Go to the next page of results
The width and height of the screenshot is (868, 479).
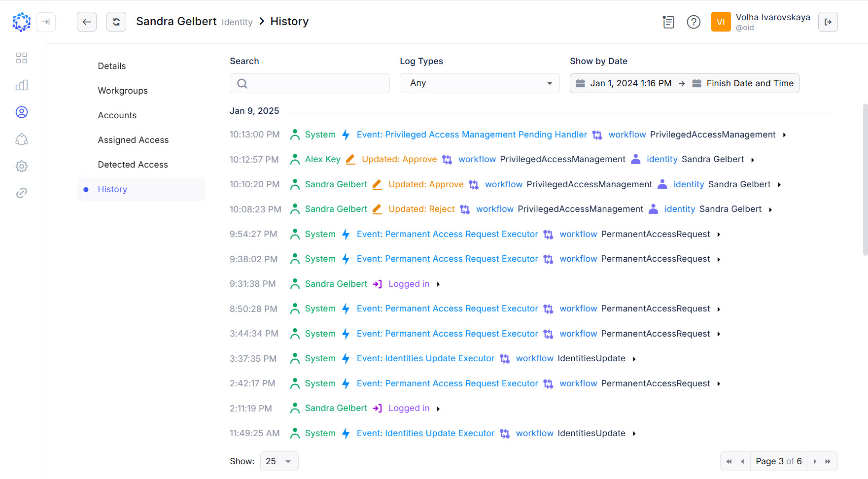(815, 461)
